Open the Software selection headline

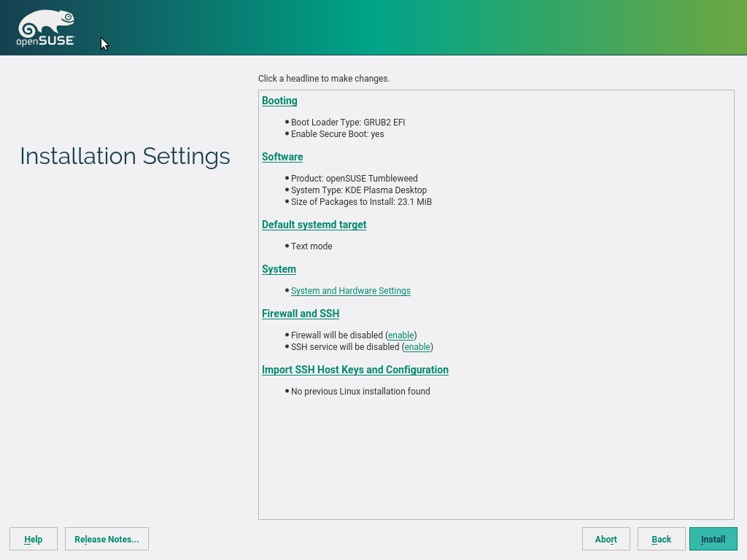click(282, 157)
